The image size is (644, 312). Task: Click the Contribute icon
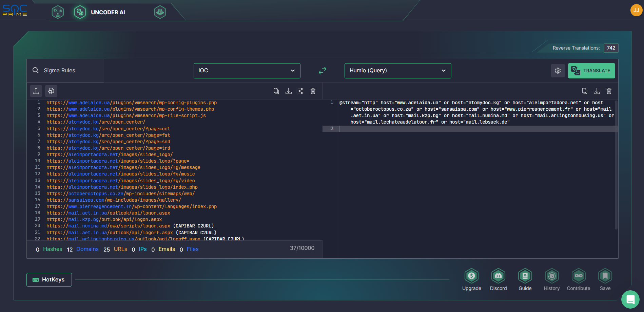coord(579,280)
